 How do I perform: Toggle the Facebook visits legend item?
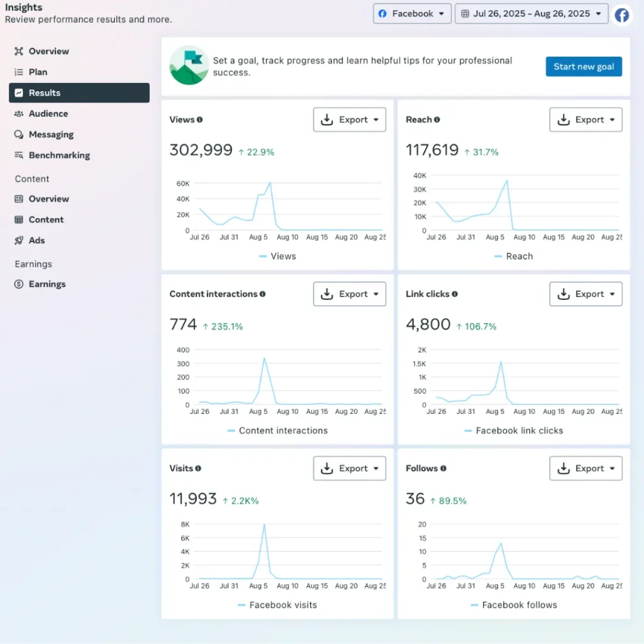pos(278,605)
